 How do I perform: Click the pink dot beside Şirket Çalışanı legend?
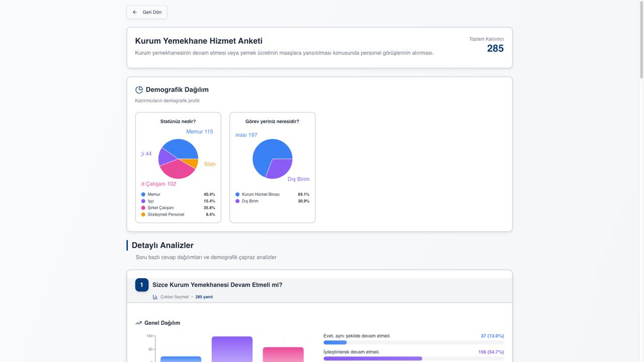point(143,208)
